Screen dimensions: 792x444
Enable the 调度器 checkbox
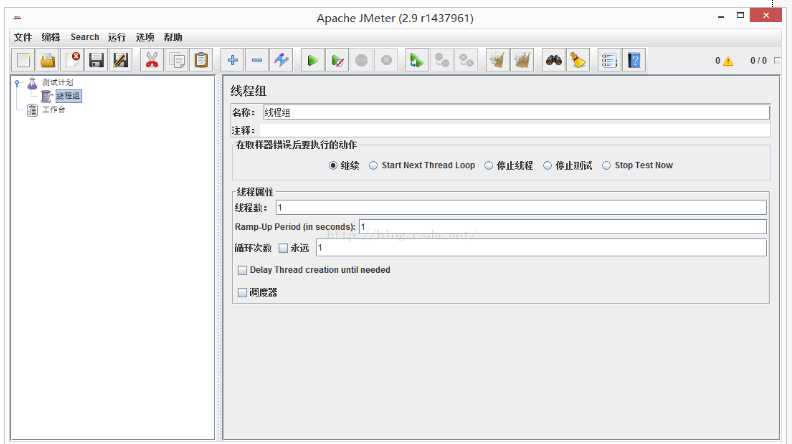click(242, 292)
